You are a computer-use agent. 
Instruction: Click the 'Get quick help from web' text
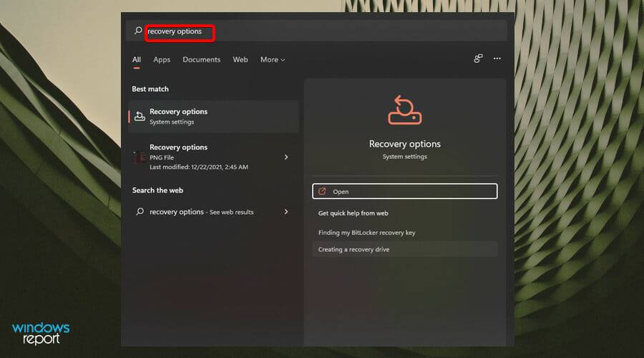353,213
